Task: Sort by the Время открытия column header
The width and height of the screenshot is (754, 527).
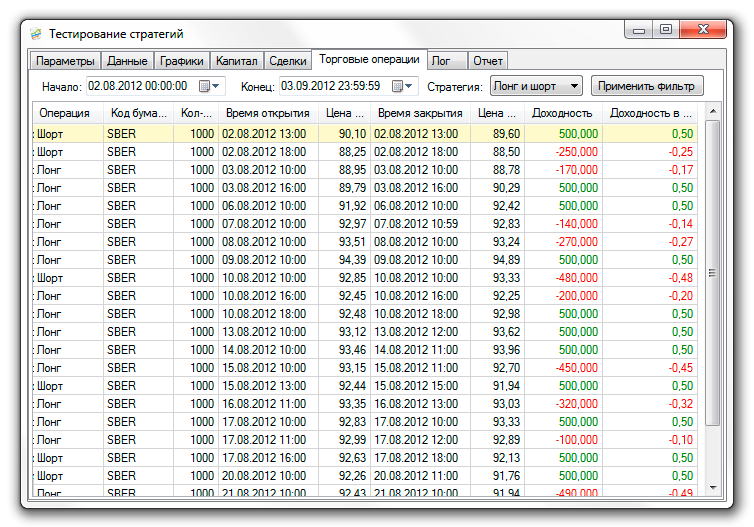Action: point(267,113)
